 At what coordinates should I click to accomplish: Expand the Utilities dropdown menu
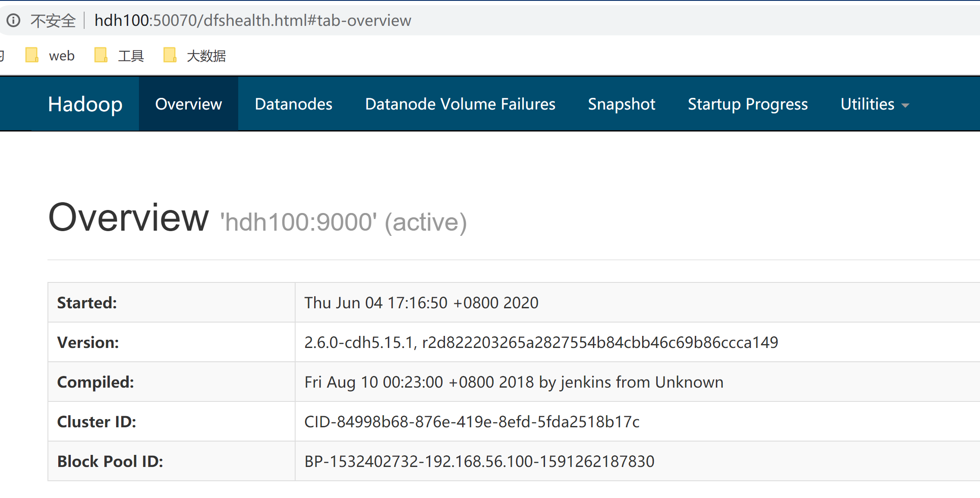(867, 104)
